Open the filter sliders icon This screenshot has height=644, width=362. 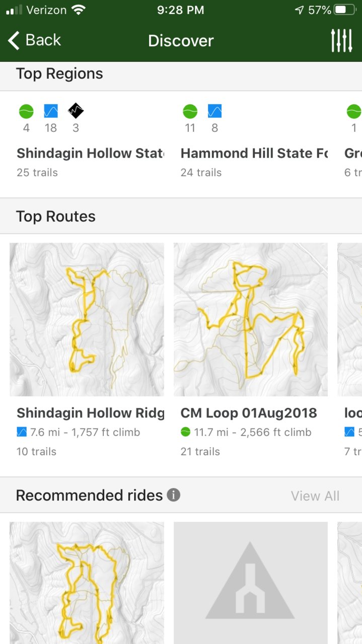pyautogui.click(x=341, y=41)
